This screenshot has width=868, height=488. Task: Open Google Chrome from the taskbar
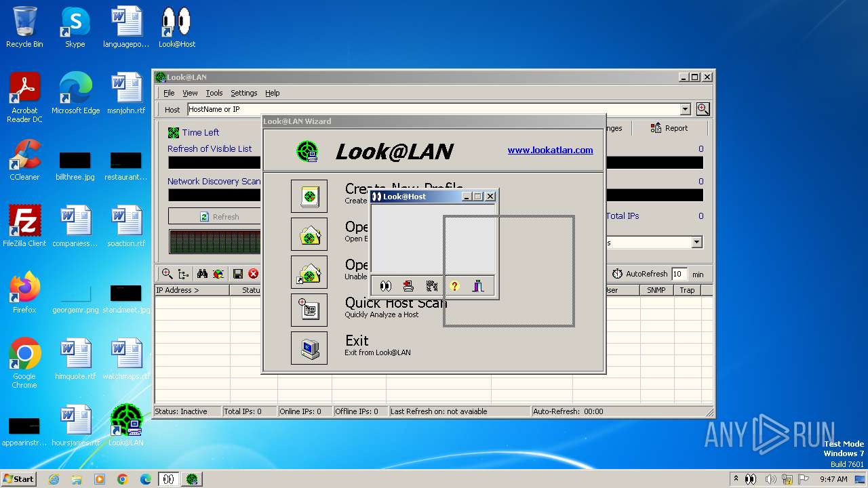122,479
